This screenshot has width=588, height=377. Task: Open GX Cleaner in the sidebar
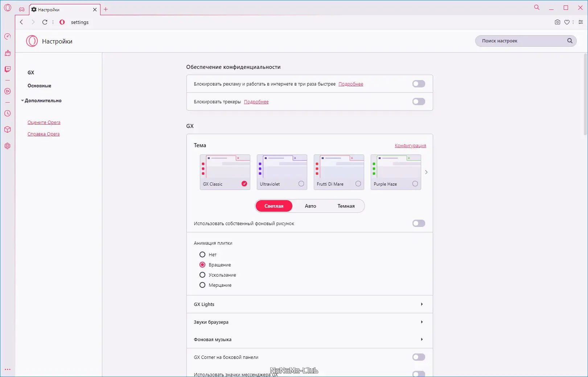(8, 53)
